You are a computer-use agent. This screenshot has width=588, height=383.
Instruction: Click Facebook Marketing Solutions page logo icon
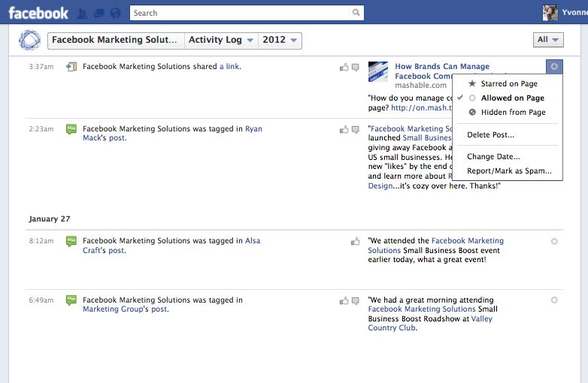click(x=29, y=40)
